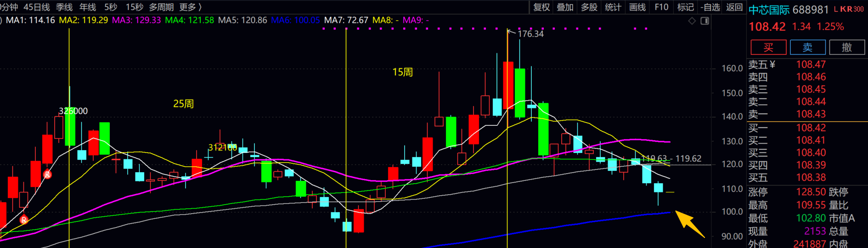
Task: Click the MA7: 72.67 indicator label
Action: point(346,20)
